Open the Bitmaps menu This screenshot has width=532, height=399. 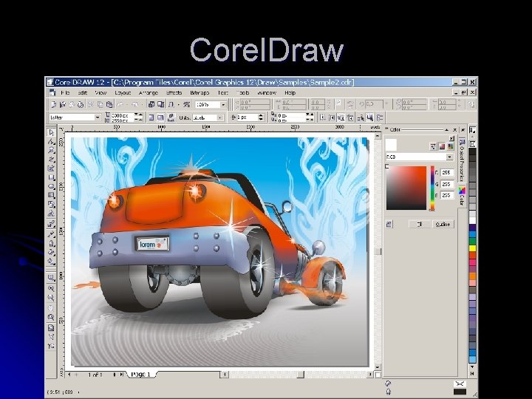tap(199, 92)
